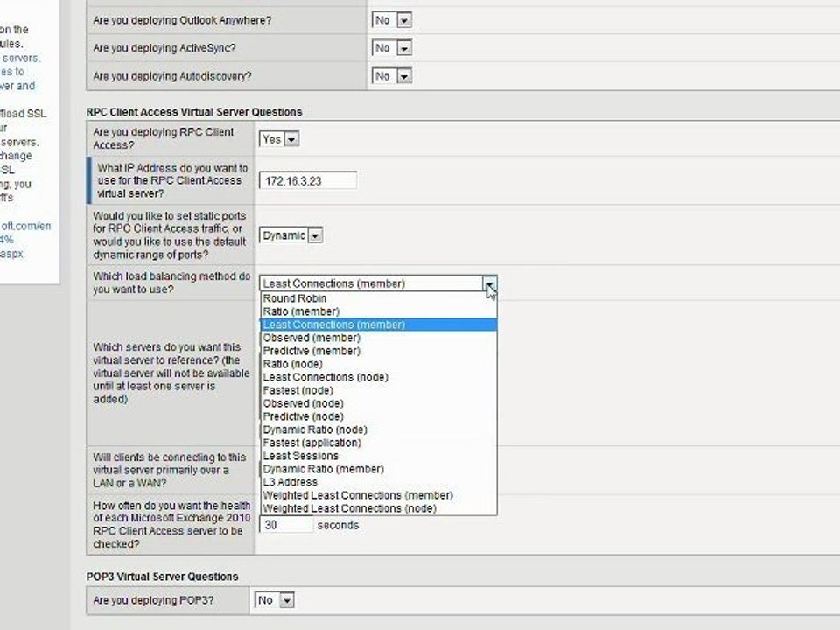Click the 'Would you like to set static ports' question

169,235
